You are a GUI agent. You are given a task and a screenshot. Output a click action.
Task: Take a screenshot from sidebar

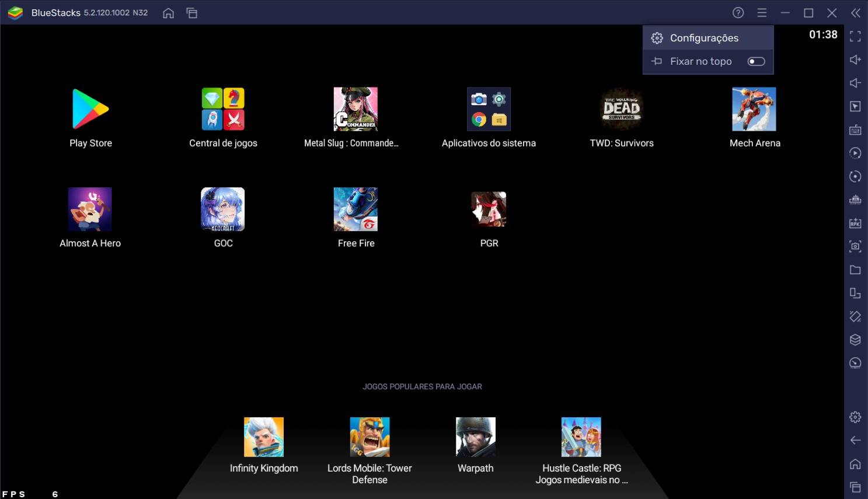pos(855,246)
